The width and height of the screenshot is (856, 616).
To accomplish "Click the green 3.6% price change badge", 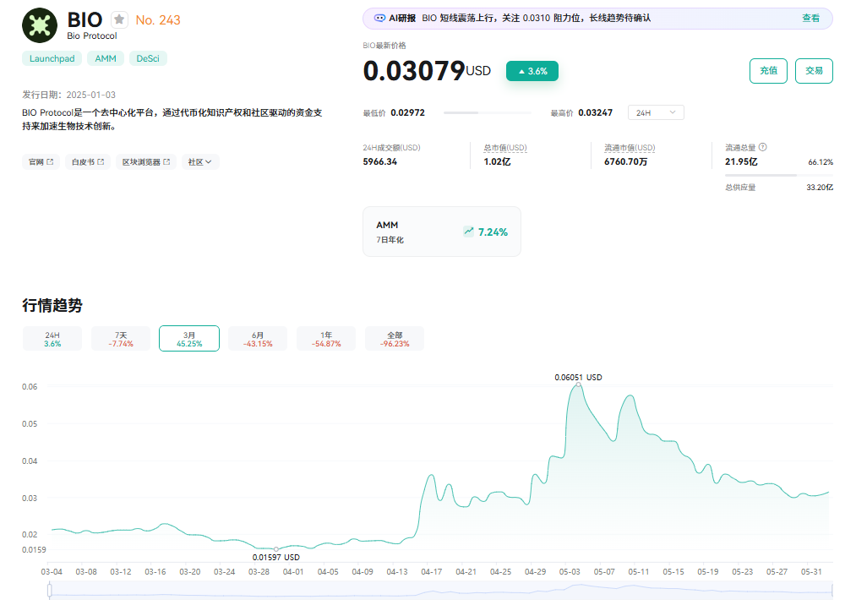I will tap(532, 71).
